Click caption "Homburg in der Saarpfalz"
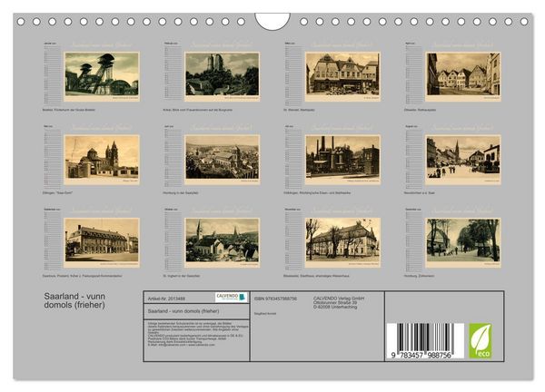 [x=181, y=192]
